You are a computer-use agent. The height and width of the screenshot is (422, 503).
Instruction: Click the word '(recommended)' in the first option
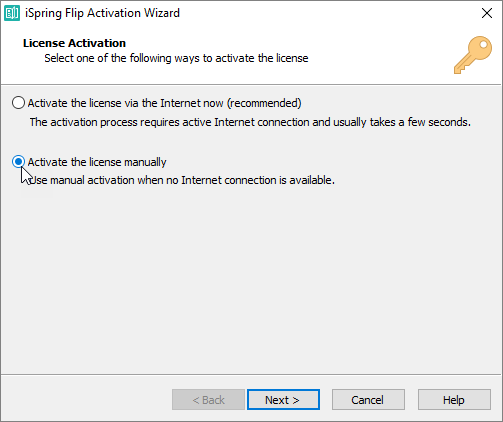point(264,103)
